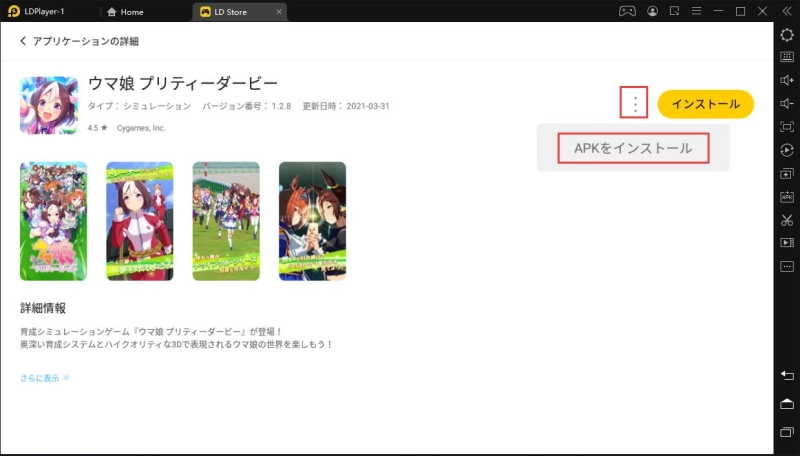
Task: Click 更新日時: 2021-03-31 text
Action: (346, 106)
